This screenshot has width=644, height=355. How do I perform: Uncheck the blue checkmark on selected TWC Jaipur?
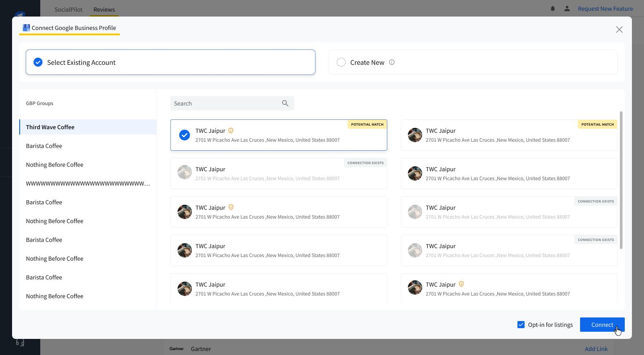(x=184, y=135)
